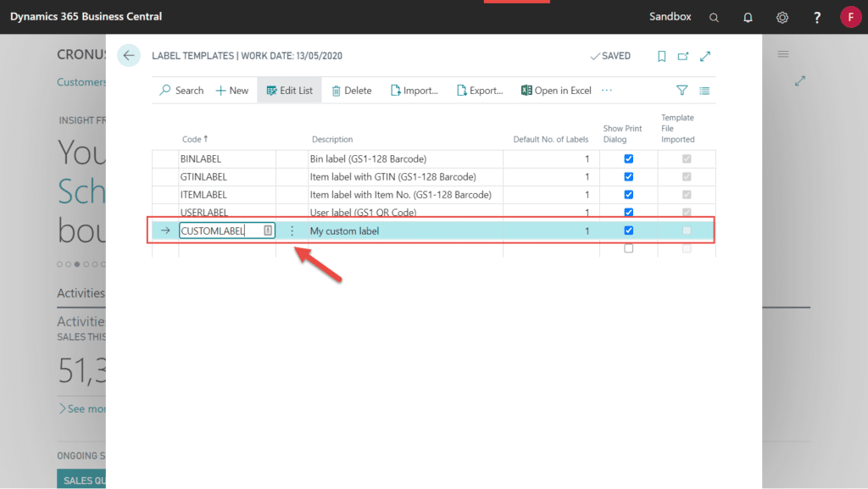This screenshot has width=868, height=489.
Task: Click the toggle list view icon
Action: tap(705, 90)
